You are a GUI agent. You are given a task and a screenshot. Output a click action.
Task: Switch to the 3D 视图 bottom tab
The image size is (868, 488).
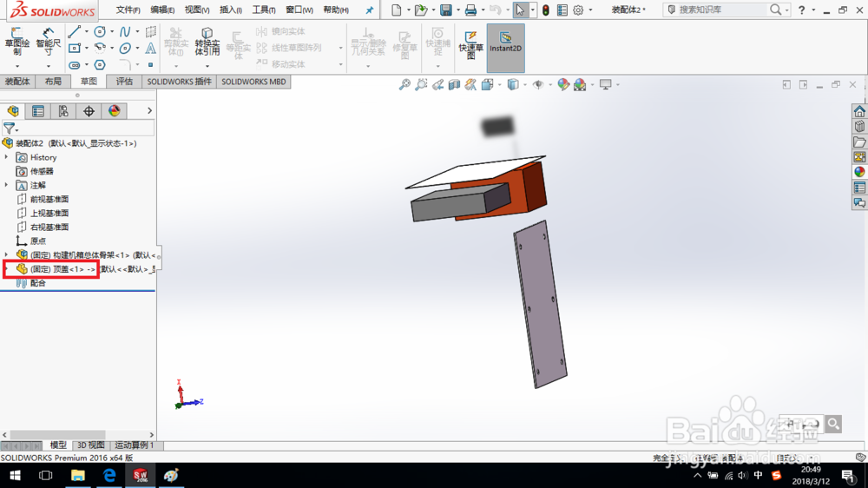click(x=90, y=445)
